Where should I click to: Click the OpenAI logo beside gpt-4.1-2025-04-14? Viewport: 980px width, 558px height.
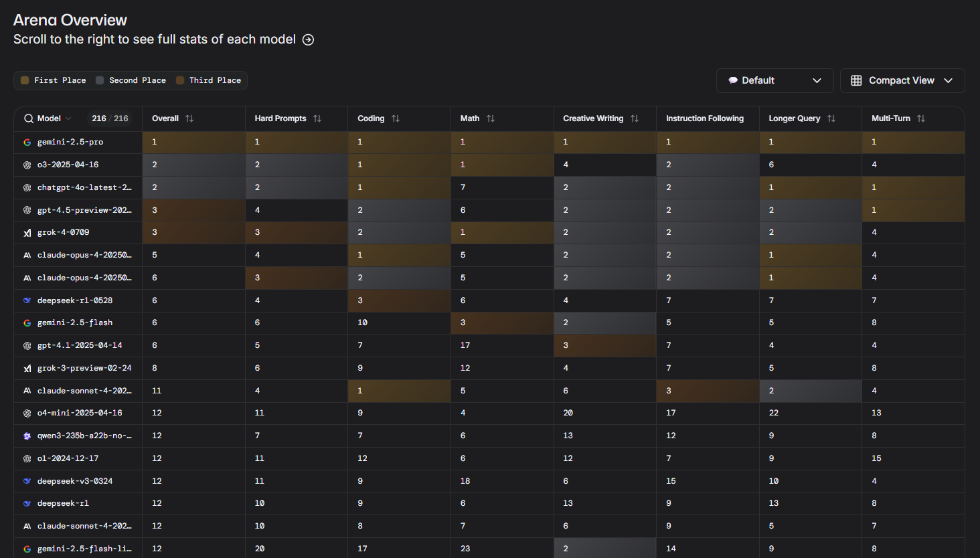(27, 346)
